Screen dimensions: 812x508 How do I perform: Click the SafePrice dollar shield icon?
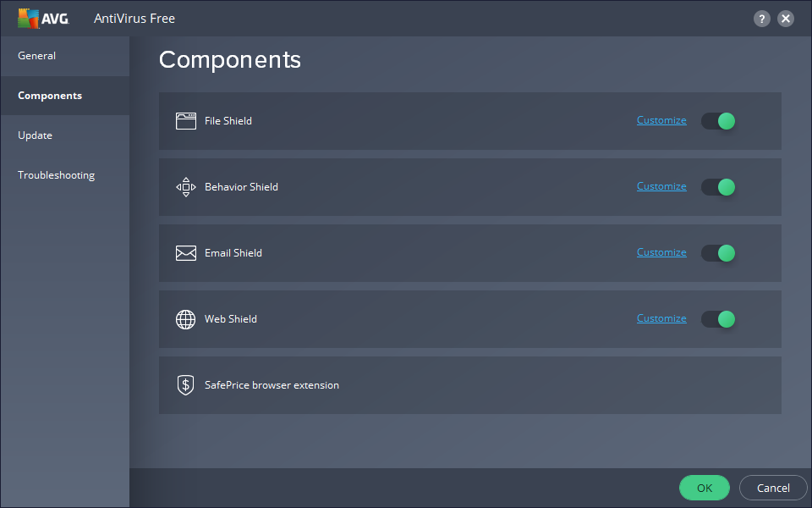(186, 385)
